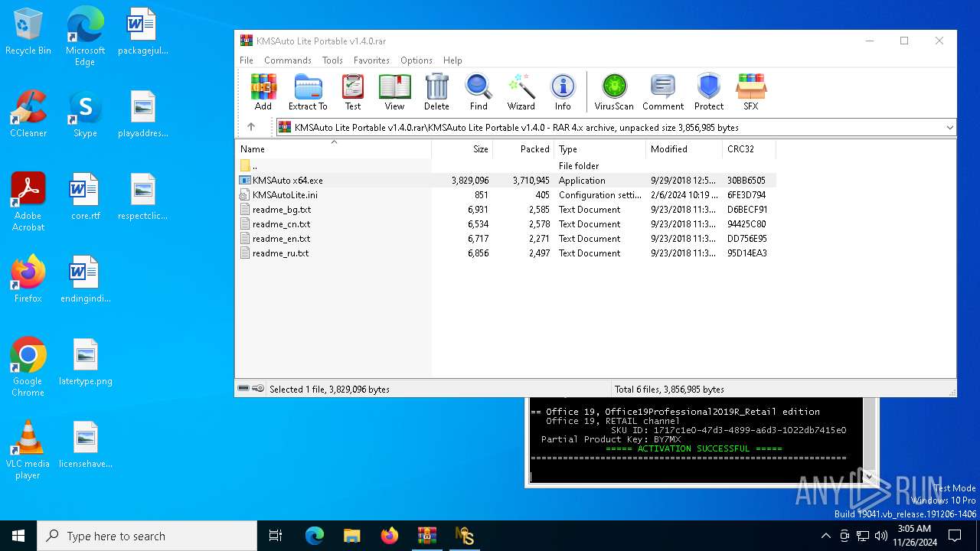Viewport: 980px width, 551px height.
Task: Show archive Info
Action: (563, 92)
